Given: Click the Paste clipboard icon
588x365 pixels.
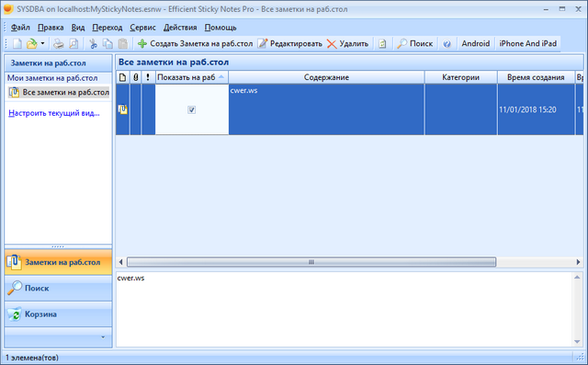Looking at the screenshot, I should pyautogui.click(x=123, y=44).
